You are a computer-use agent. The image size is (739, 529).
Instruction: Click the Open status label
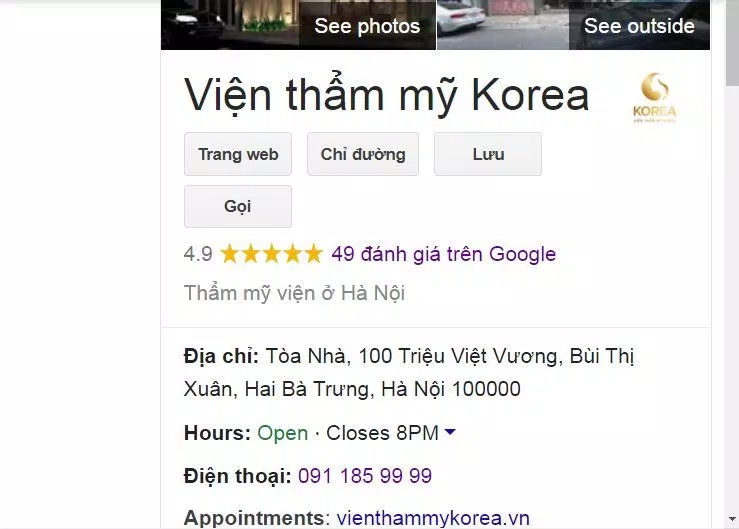pos(283,433)
